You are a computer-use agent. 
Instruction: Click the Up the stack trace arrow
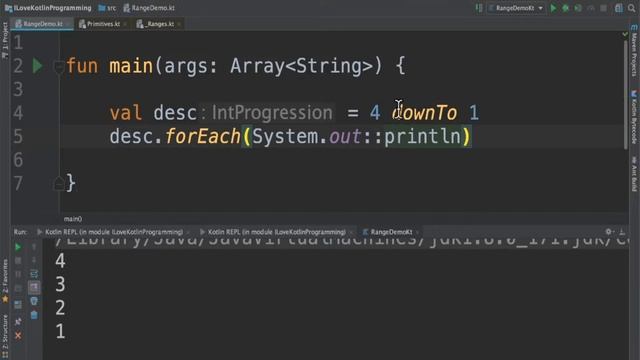coord(34,247)
